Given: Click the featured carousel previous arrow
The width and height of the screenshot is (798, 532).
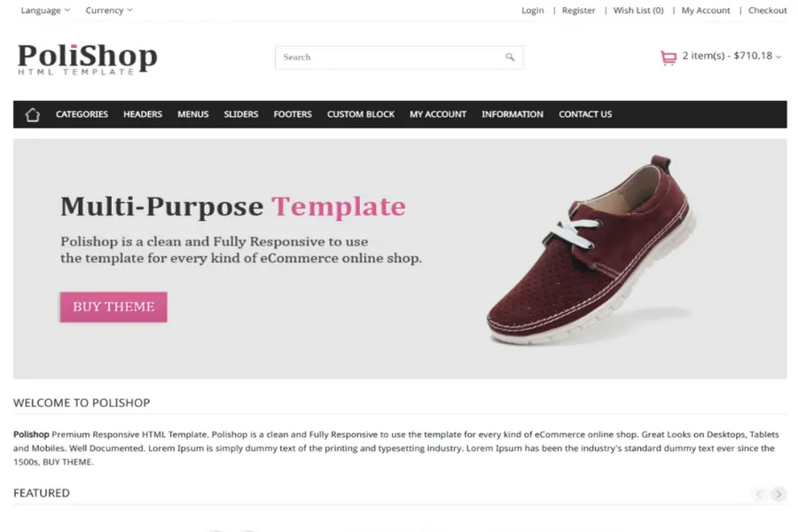Looking at the screenshot, I should [x=759, y=494].
